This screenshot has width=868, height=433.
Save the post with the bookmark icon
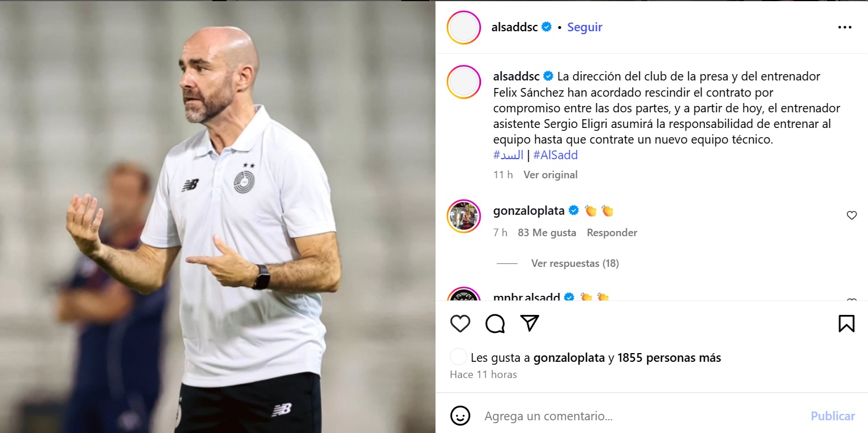coord(847,324)
